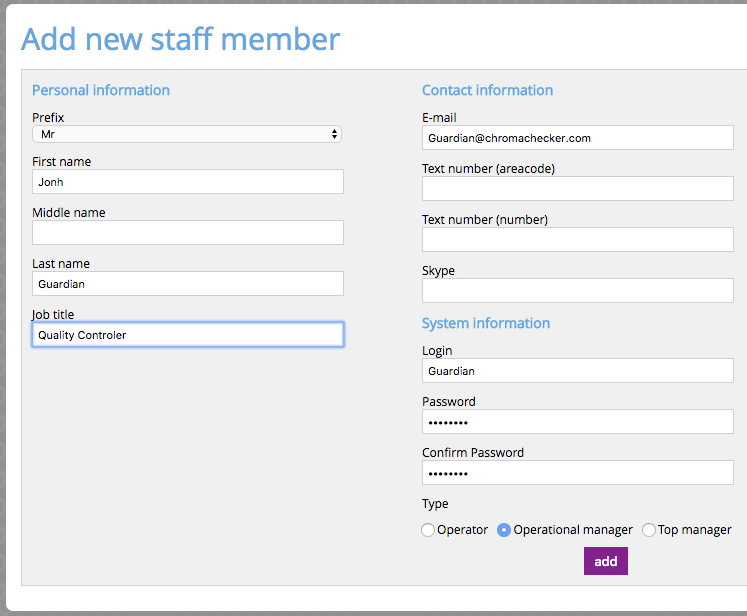The width and height of the screenshot is (747, 616).
Task: Select the Top manager radio button
Action: (x=649, y=530)
